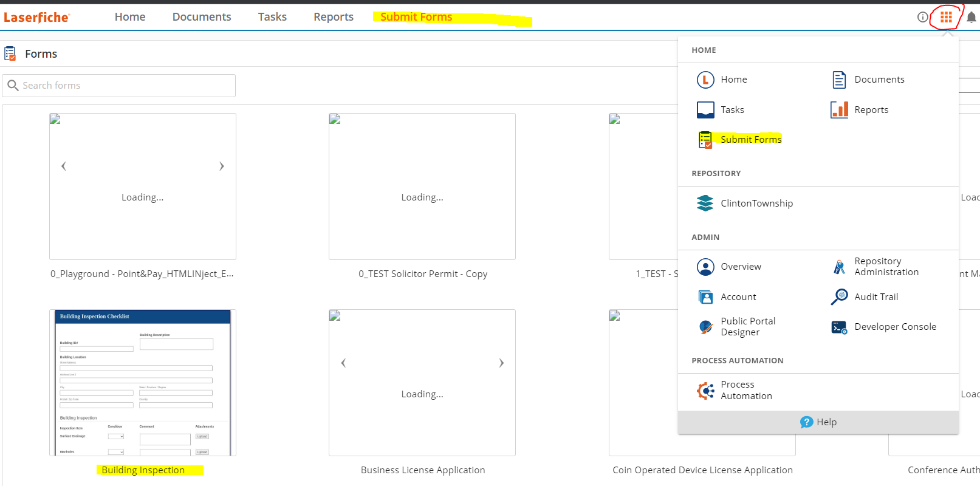This screenshot has width=980, height=486.
Task: Select Account in admin section
Action: [x=738, y=296]
